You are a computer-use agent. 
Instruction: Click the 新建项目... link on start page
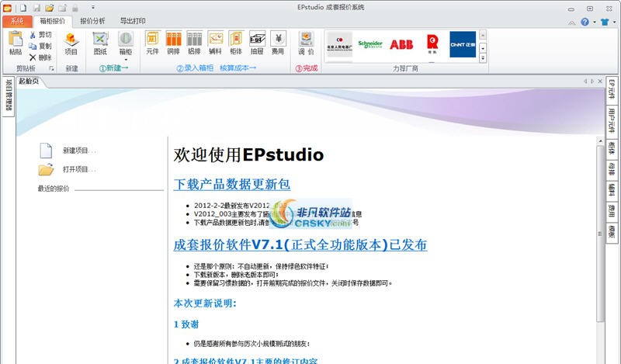tap(79, 151)
